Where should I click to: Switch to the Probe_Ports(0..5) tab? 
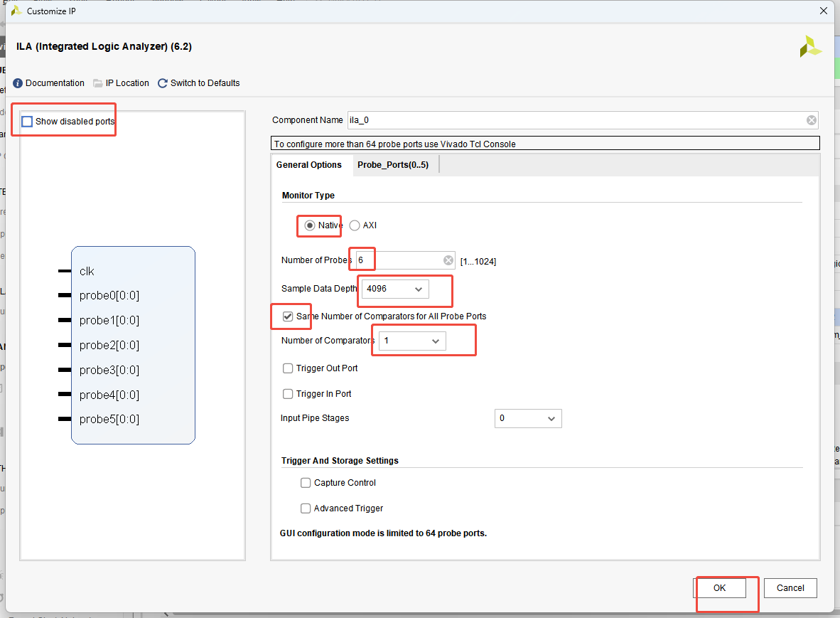pos(393,165)
